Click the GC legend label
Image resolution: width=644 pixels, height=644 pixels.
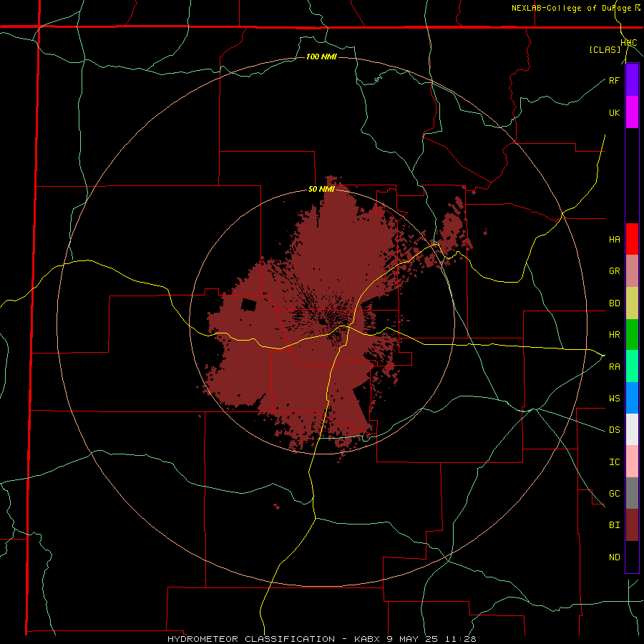614,493
